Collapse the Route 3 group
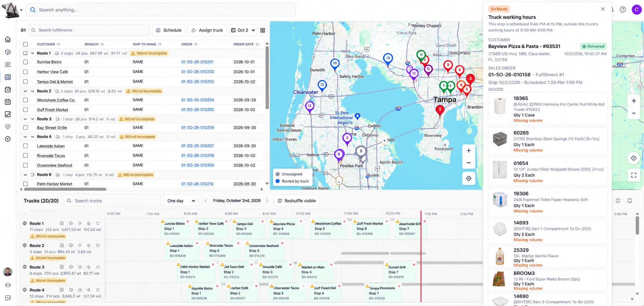Image resolution: width=644 pixels, height=306 pixels. 33,119
